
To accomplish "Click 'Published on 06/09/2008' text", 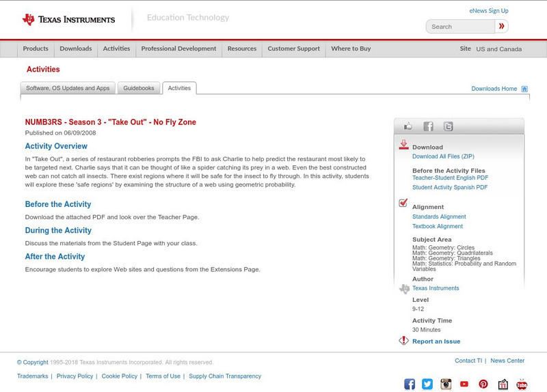I will (x=60, y=132).
